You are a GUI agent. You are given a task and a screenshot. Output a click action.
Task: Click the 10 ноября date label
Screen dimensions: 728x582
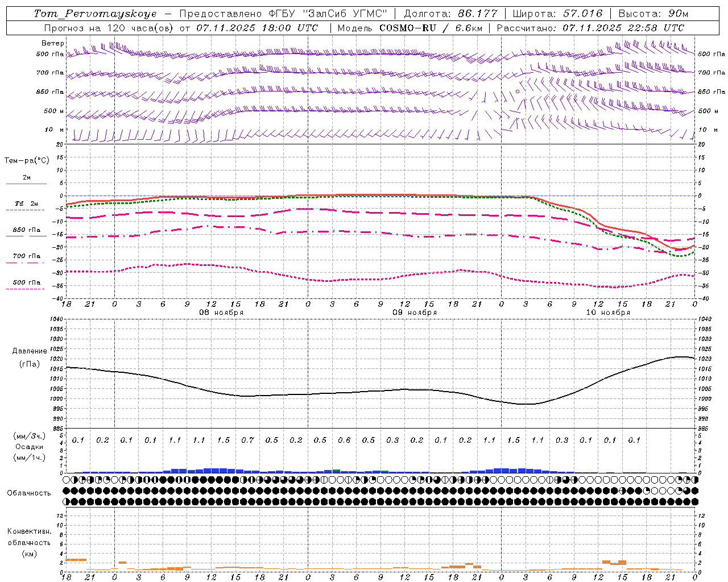tap(608, 313)
